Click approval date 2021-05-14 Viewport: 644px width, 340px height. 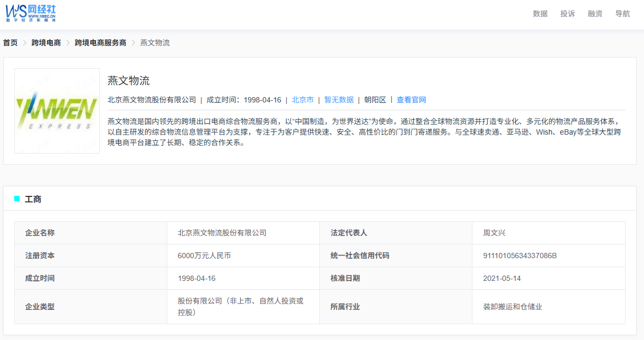coord(502,278)
